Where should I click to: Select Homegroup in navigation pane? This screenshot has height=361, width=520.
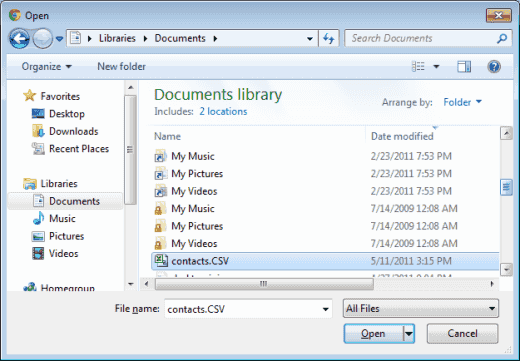pyautogui.click(x=68, y=287)
